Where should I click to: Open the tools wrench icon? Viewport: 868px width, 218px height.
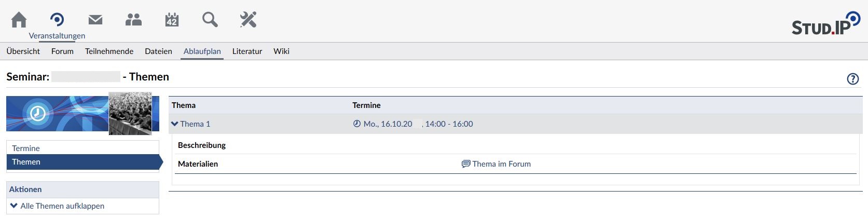click(248, 20)
